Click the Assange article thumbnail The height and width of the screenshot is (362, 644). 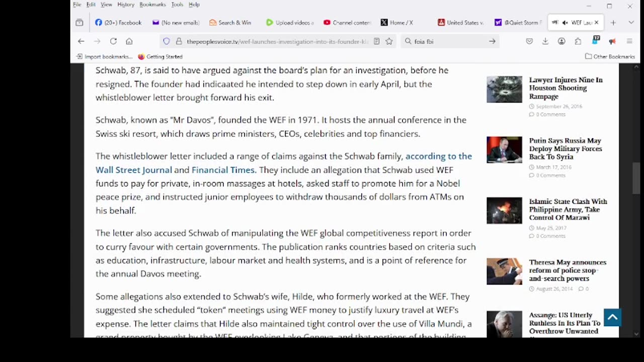pyautogui.click(x=504, y=324)
